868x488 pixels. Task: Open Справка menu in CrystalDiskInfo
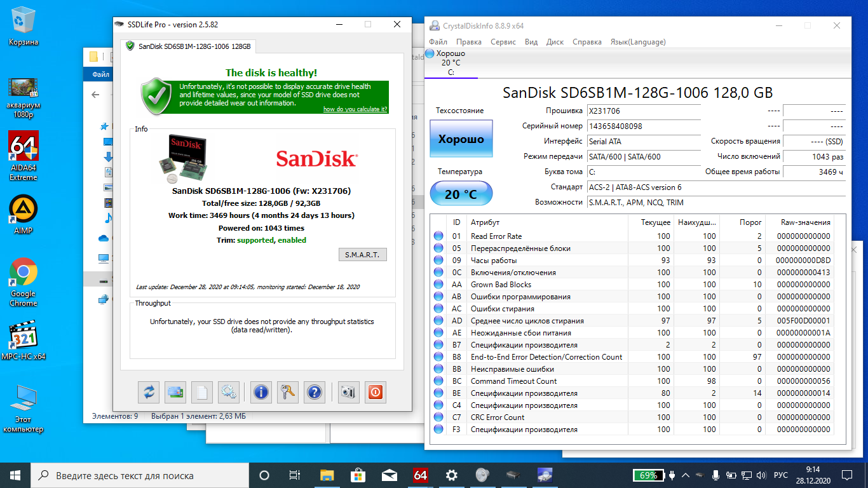tap(587, 42)
